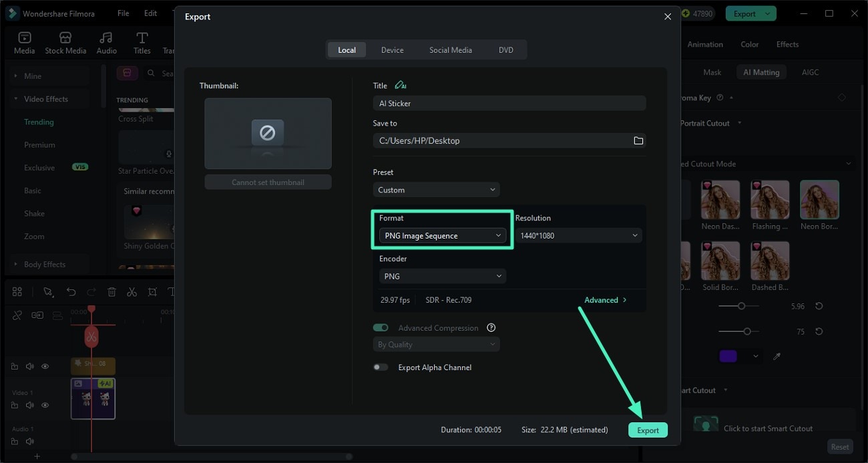Click the purple color swatch

point(728,357)
